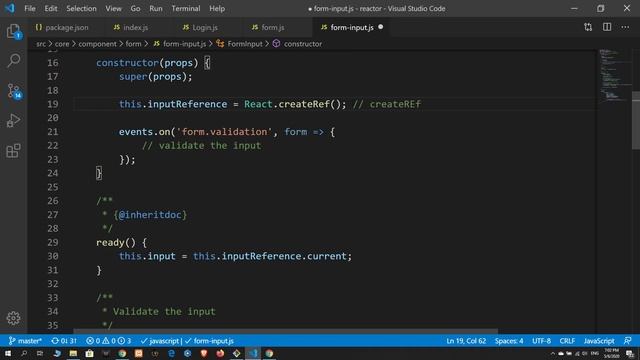Expand the core breadcrumb

pyautogui.click(x=62, y=44)
